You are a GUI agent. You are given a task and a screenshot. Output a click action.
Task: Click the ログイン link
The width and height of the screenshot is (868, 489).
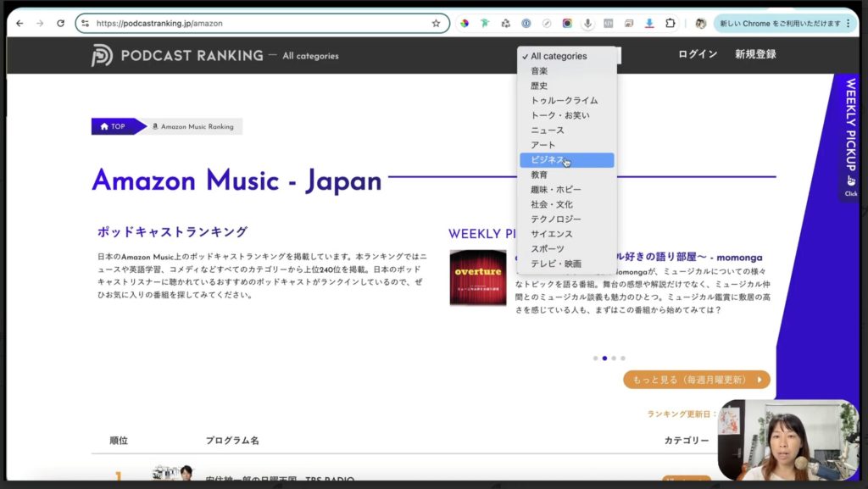(698, 54)
